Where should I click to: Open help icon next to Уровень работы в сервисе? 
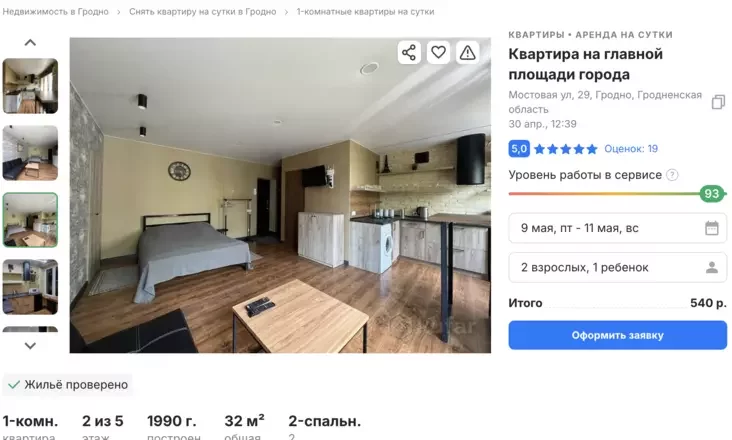pos(672,175)
